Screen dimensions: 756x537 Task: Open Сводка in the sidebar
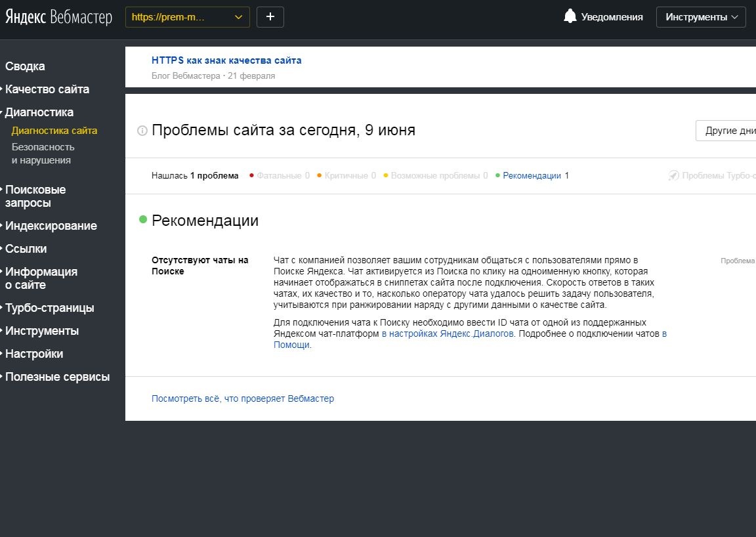pyautogui.click(x=25, y=66)
